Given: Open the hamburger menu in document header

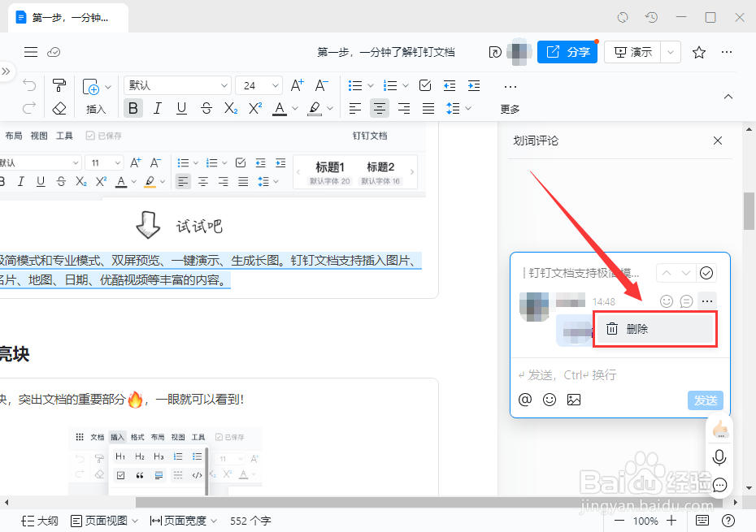Looking at the screenshot, I should click(31, 52).
